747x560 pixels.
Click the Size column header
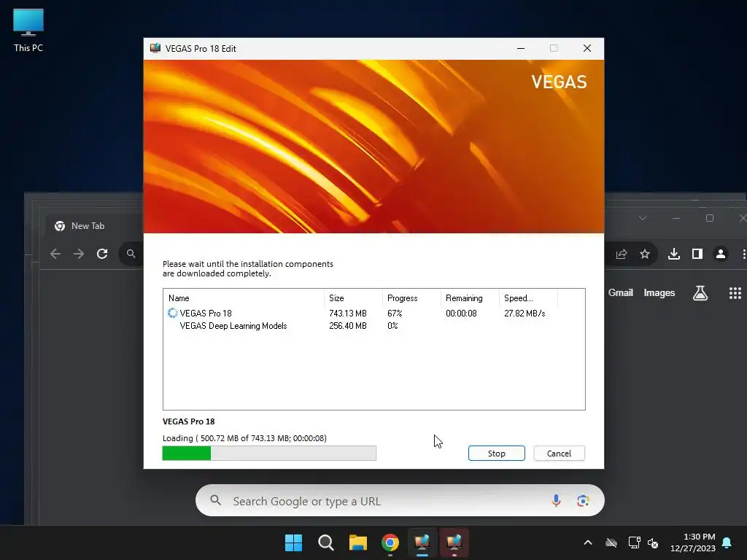(x=353, y=298)
